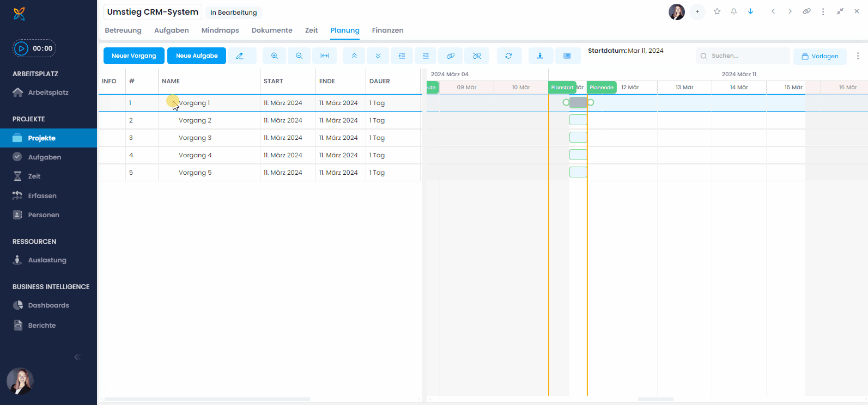Switch to Finanzen tab
The image size is (868, 405).
pyautogui.click(x=388, y=30)
